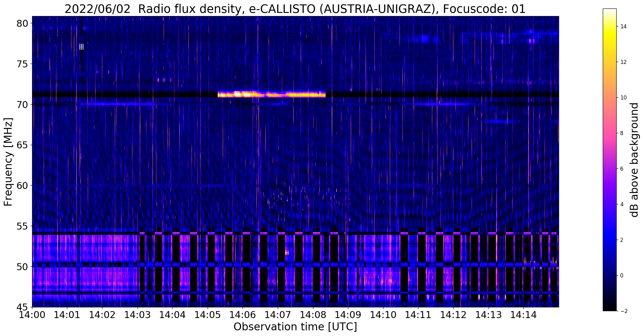Click the 14:06 time tick label
Image resolution: width=644 pixels, height=336 pixels.
pos(243,315)
